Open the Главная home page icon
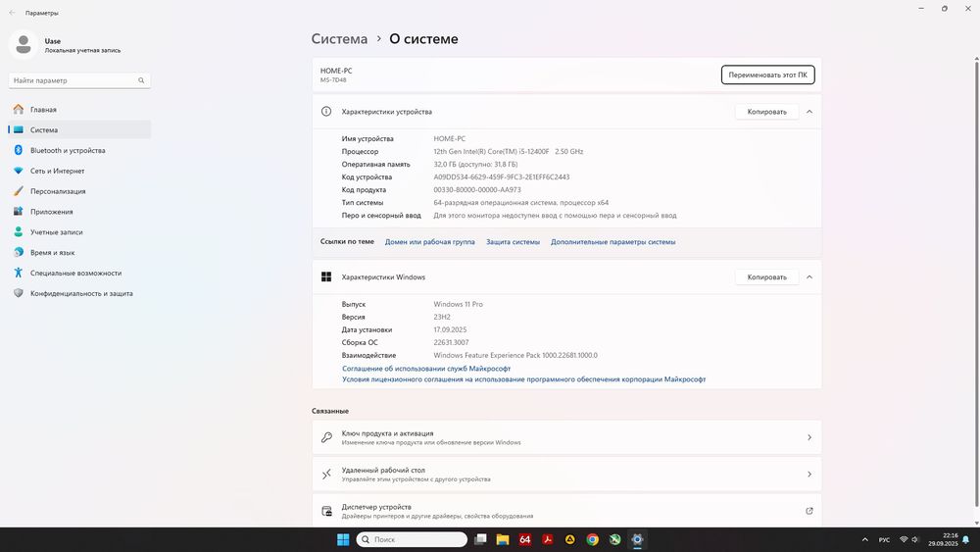The image size is (980, 552). pyautogui.click(x=18, y=110)
